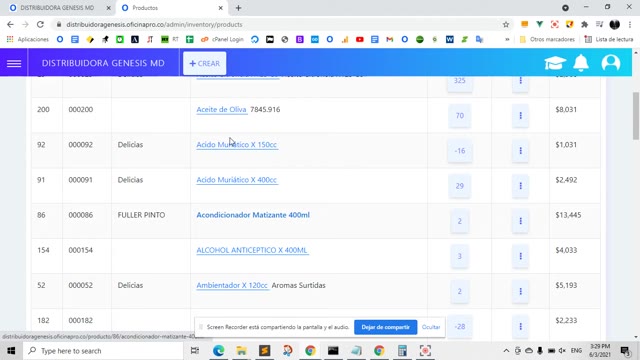Open Acido Muriático X 400cc product
This screenshot has width=640, height=360.
click(x=237, y=180)
